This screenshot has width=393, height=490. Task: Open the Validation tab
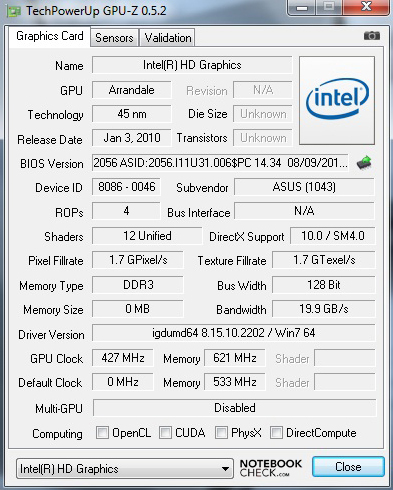168,38
